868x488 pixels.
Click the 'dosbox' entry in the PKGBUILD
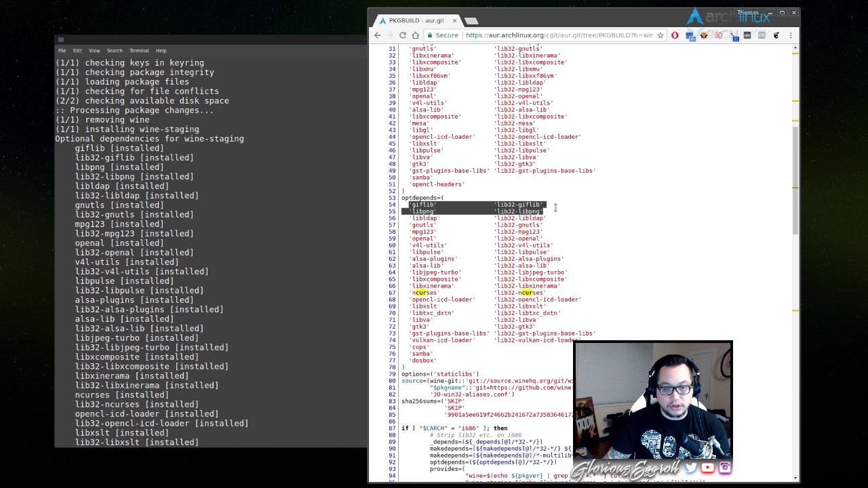pos(422,361)
